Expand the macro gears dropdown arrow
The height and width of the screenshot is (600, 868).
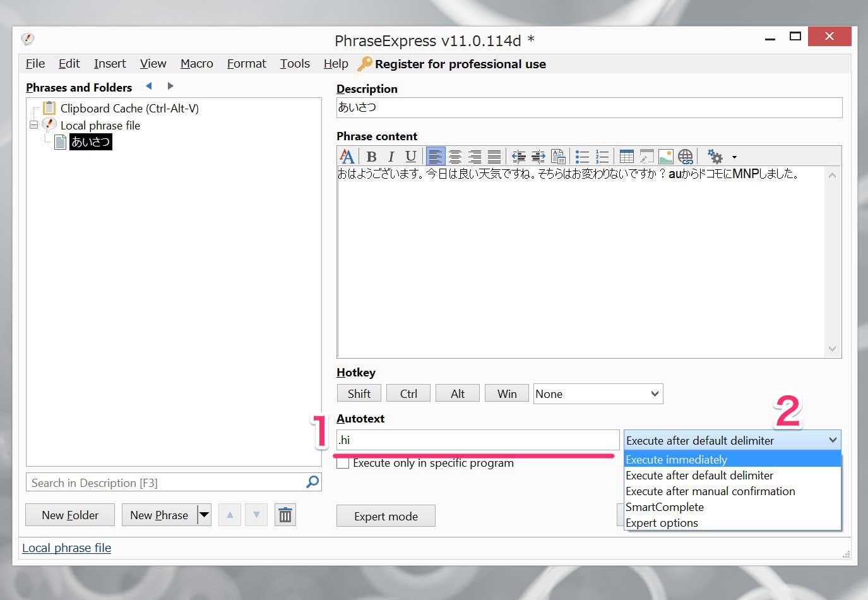[x=734, y=157]
